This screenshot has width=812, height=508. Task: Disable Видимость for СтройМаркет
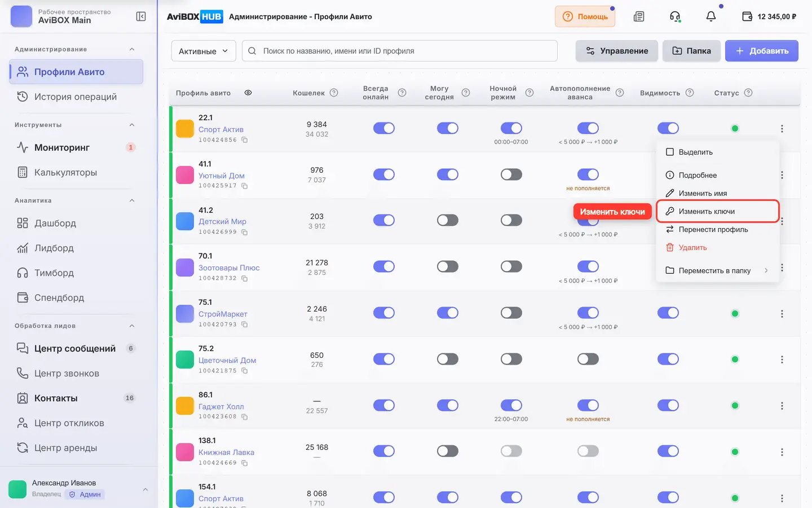pyautogui.click(x=668, y=313)
